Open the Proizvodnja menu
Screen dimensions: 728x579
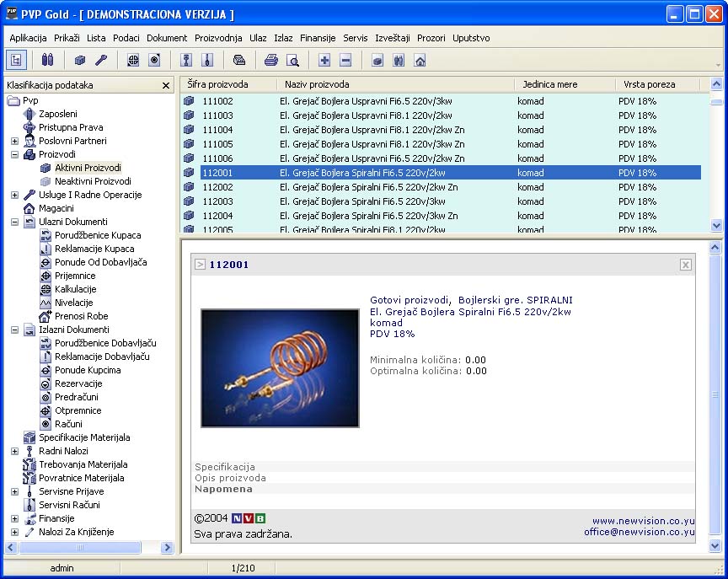(218, 38)
